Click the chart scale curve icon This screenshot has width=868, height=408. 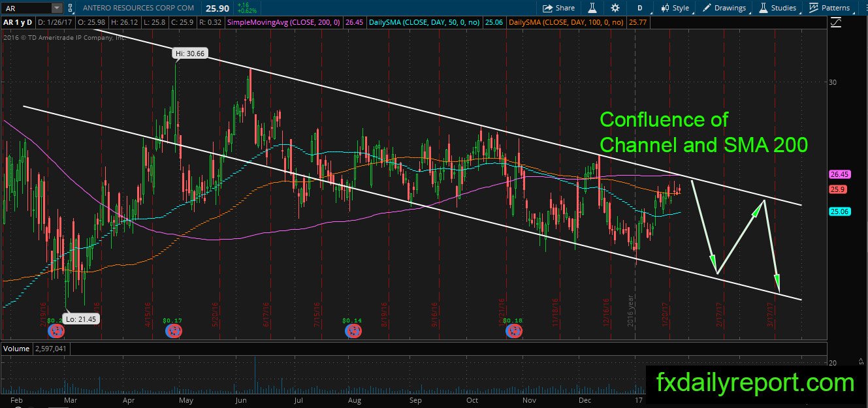[x=836, y=23]
